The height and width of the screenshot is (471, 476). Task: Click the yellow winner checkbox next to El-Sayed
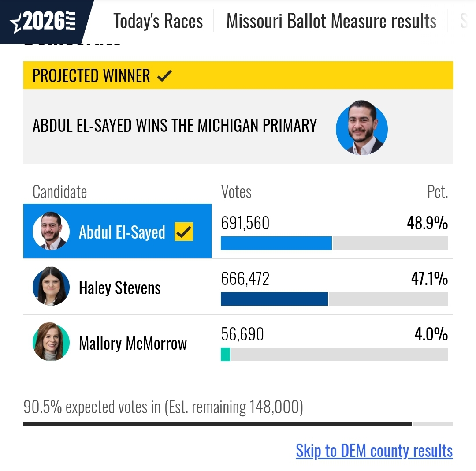(184, 232)
